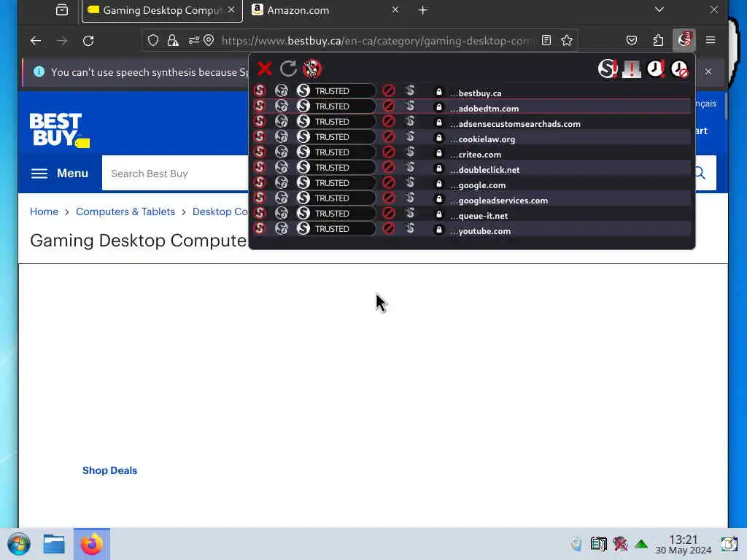Screen dimensions: 747x560
Task: Toggle HTTPS-only lock for adsensecustomsearchads.com
Action: tap(438, 122)
